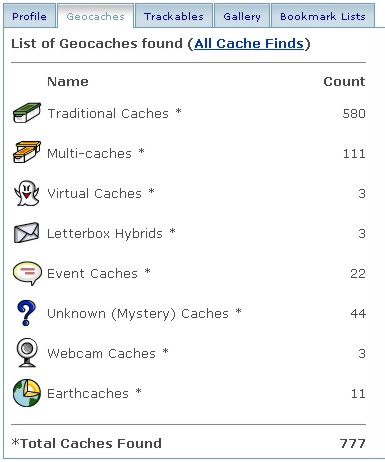Click the Earthcaches globe icon
Image resolution: width=385 pixels, height=462 pixels.
point(27,393)
